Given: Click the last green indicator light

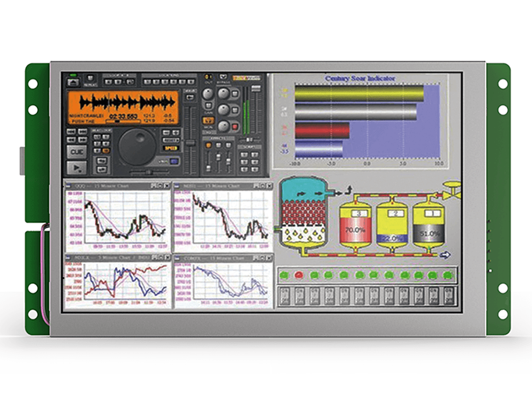Looking at the screenshot, I should 448,275.
